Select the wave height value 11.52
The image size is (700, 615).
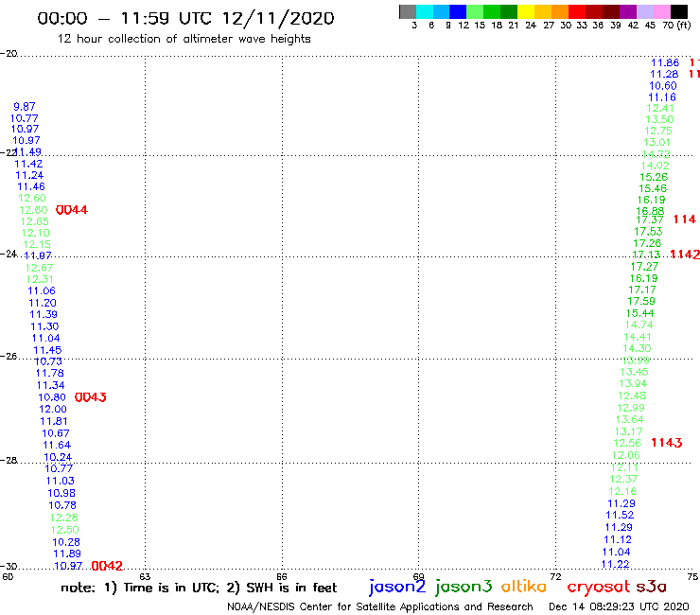(x=620, y=515)
